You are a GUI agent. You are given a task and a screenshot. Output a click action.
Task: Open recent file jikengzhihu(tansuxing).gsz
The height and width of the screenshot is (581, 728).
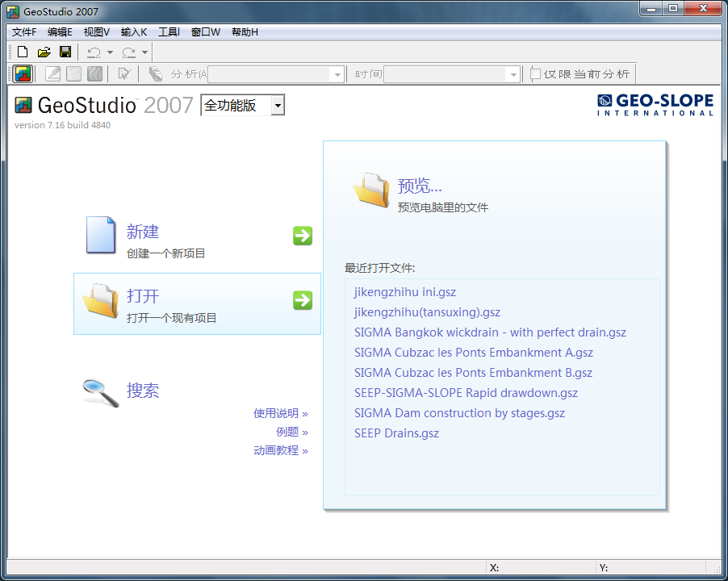coord(427,312)
